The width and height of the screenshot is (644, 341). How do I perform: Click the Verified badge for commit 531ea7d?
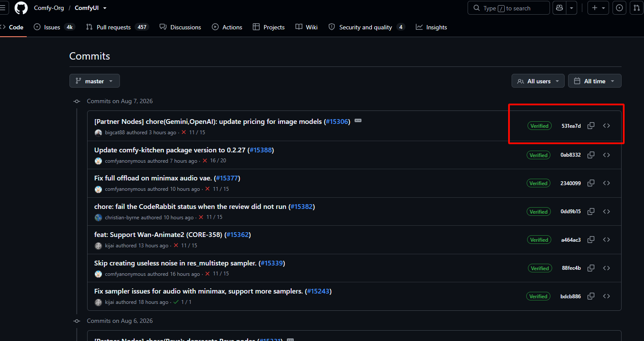point(539,126)
